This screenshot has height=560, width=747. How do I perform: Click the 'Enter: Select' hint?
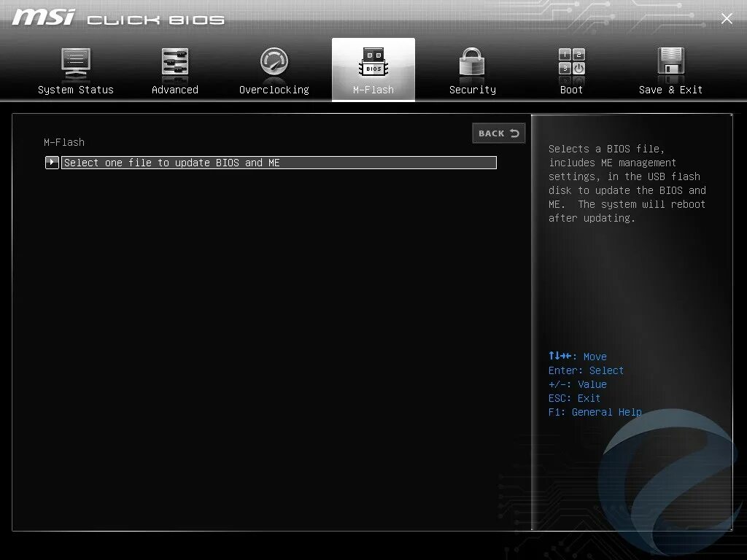(x=586, y=370)
